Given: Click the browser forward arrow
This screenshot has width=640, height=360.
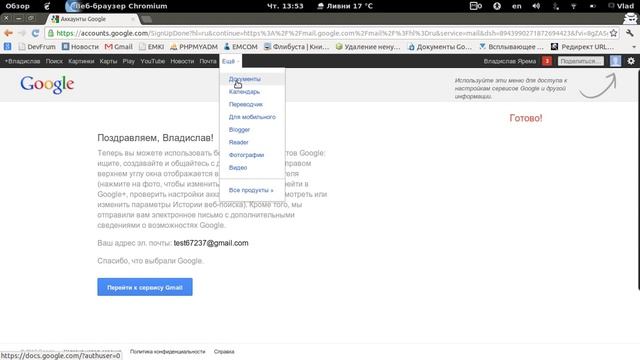Looking at the screenshot, I should (22, 33).
